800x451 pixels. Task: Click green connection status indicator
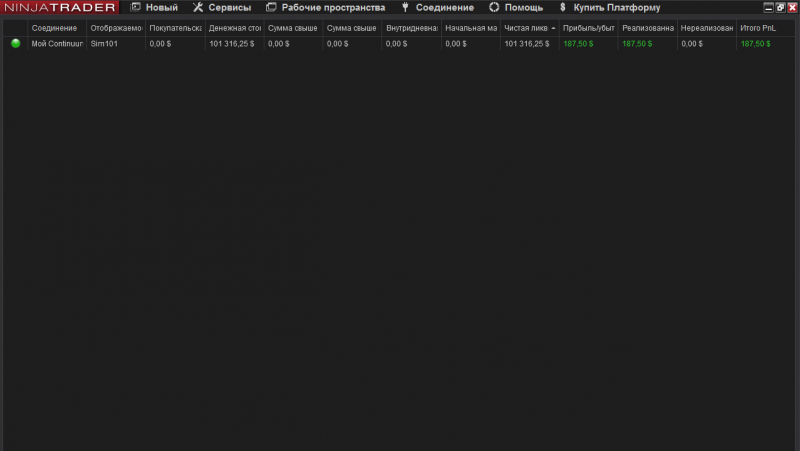click(16, 43)
